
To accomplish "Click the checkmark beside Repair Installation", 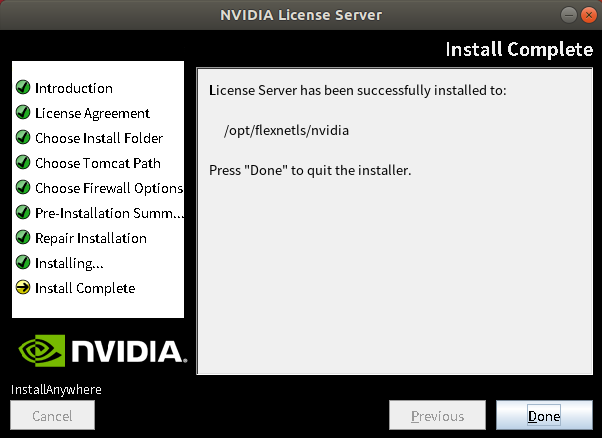I will [23, 238].
